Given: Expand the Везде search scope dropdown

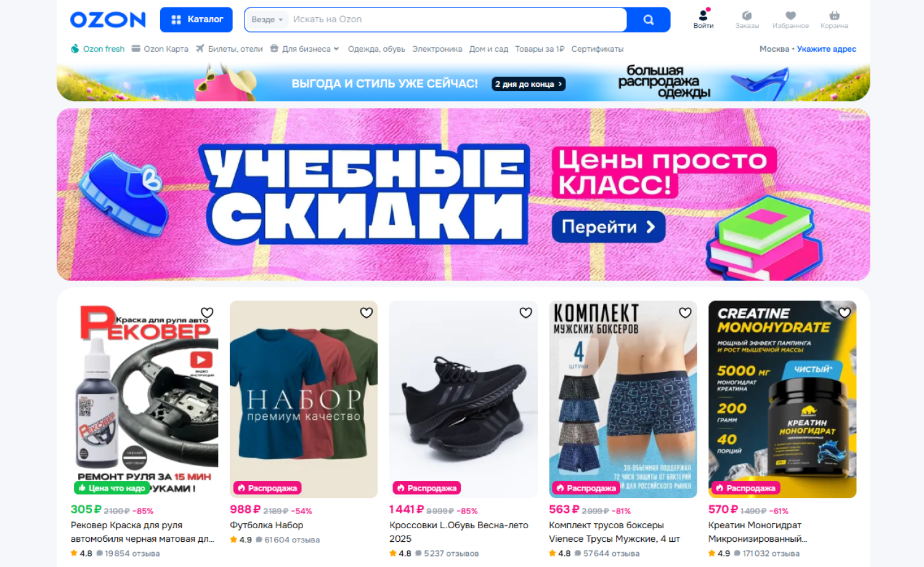Looking at the screenshot, I should [x=267, y=20].
